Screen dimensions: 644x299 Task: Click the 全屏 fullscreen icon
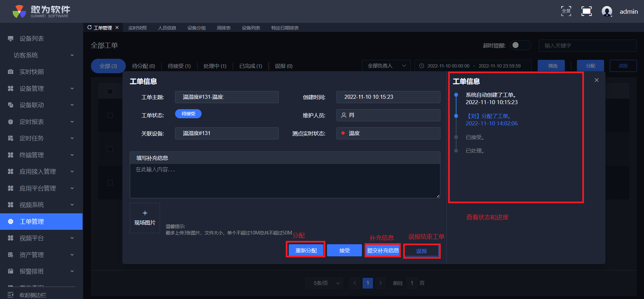[566, 11]
